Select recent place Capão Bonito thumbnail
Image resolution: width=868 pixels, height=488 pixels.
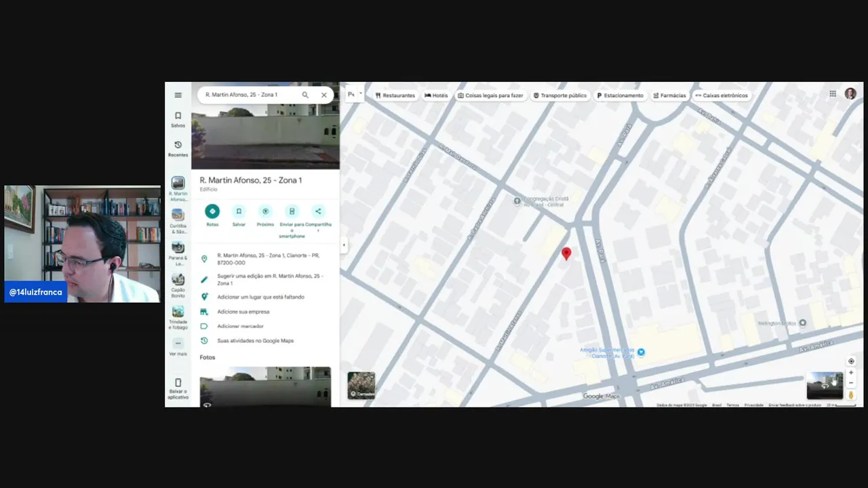178,279
